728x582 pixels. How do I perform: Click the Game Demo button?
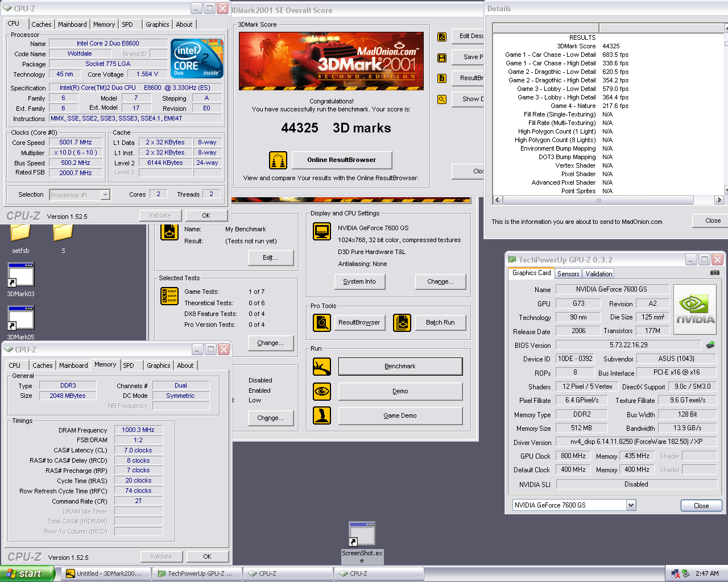click(x=400, y=415)
